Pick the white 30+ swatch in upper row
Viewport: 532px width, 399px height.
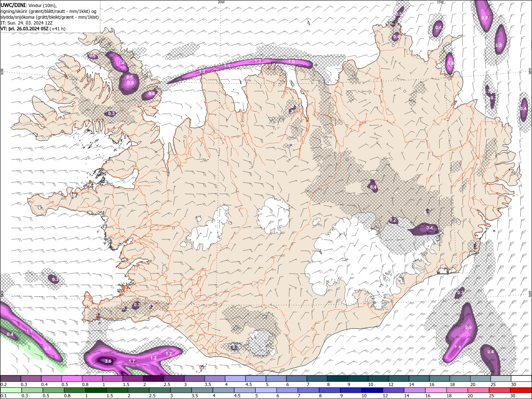(x=521, y=379)
